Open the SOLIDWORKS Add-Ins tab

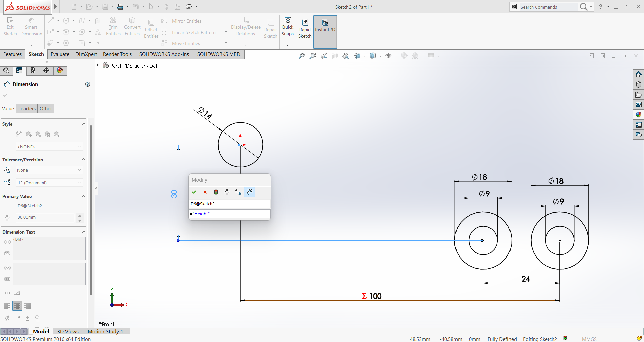(164, 54)
